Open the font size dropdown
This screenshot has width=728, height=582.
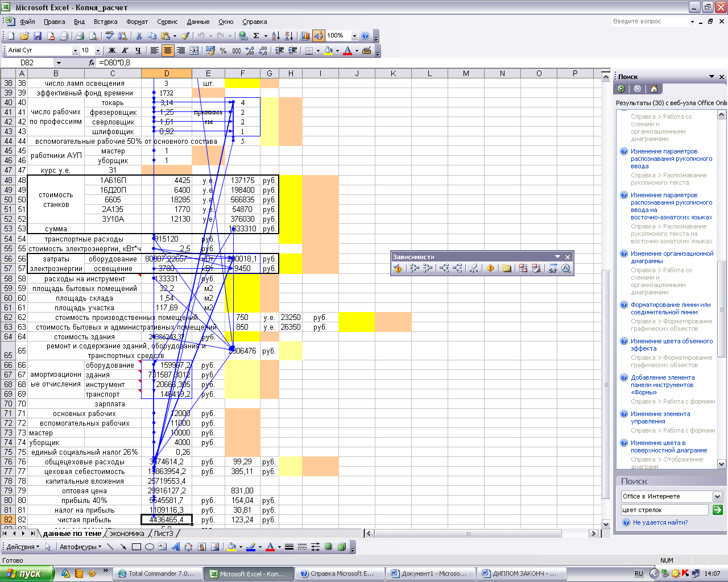98,51
